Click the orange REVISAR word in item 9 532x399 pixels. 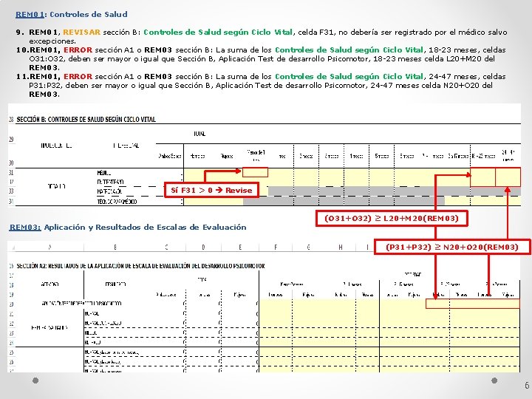[x=81, y=33]
